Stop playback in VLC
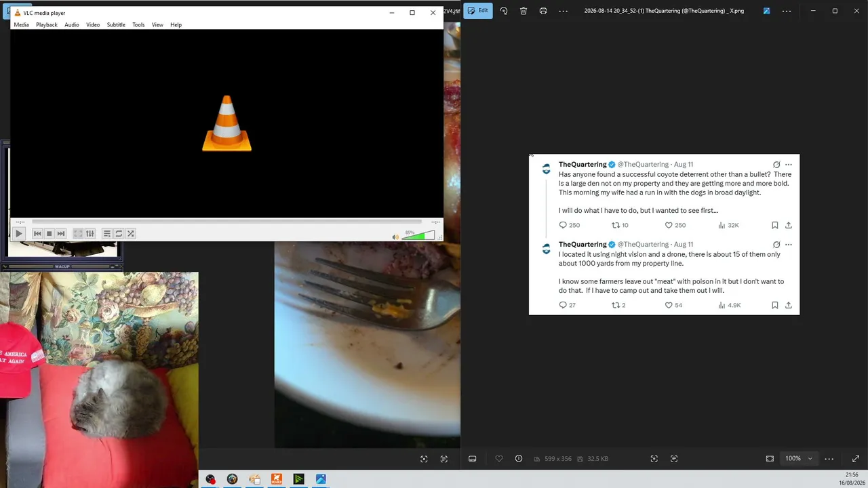The image size is (868, 488). point(49,234)
